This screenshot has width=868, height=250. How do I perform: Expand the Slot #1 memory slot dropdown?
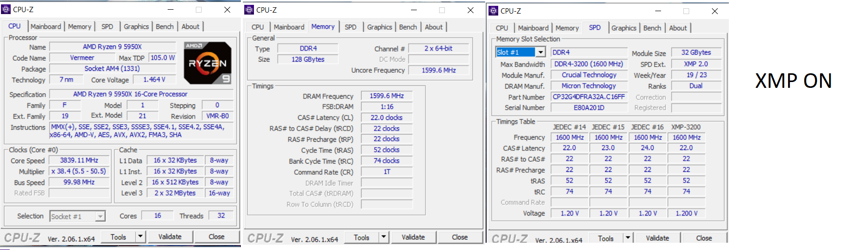point(541,52)
